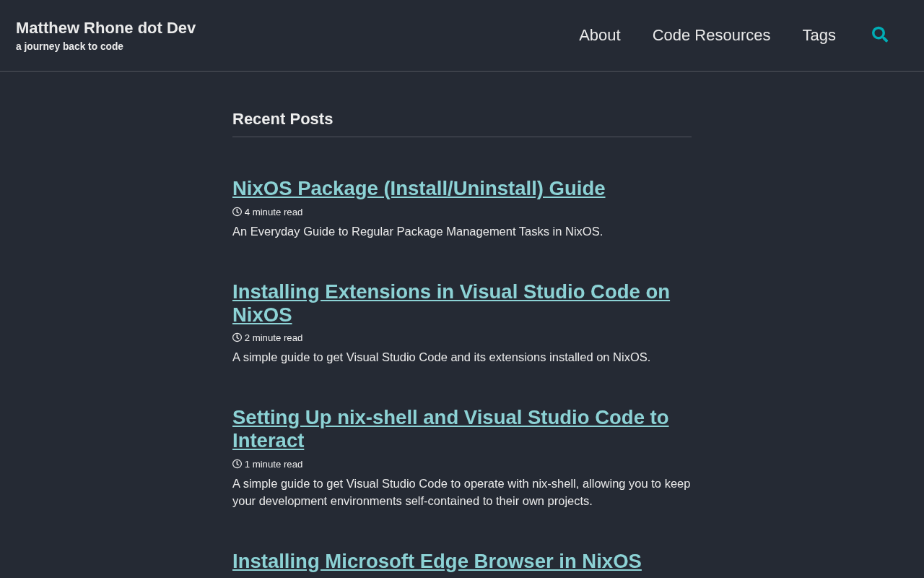The height and width of the screenshot is (578, 924).
Task: Click the 4 minute read label
Action: click(x=273, y=212)
